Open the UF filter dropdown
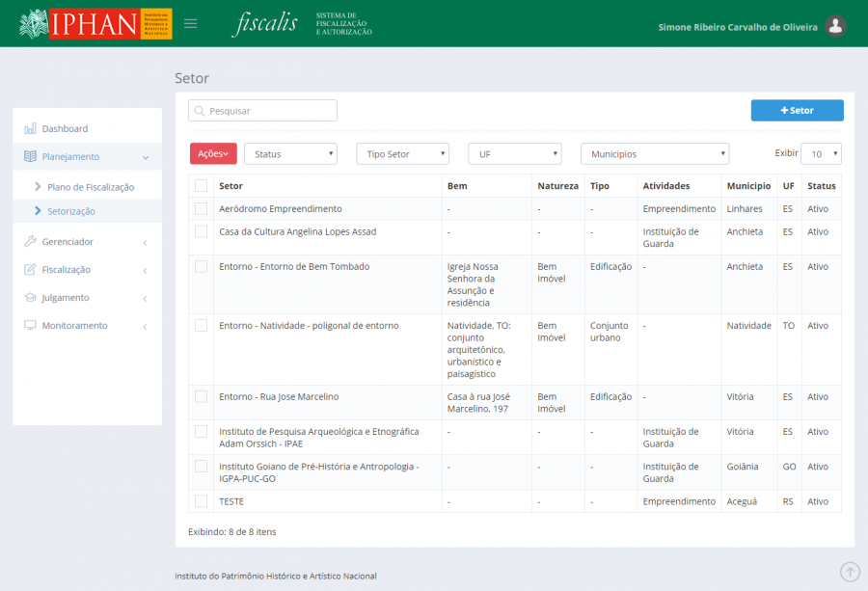This screenshot has width=868, height=591. point(514,154)
